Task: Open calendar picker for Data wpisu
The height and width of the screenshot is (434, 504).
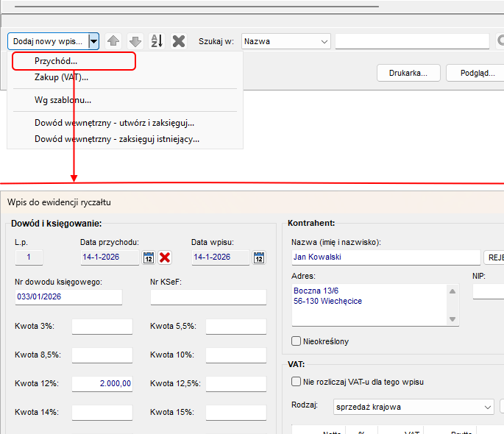Action: pos(259,257)
